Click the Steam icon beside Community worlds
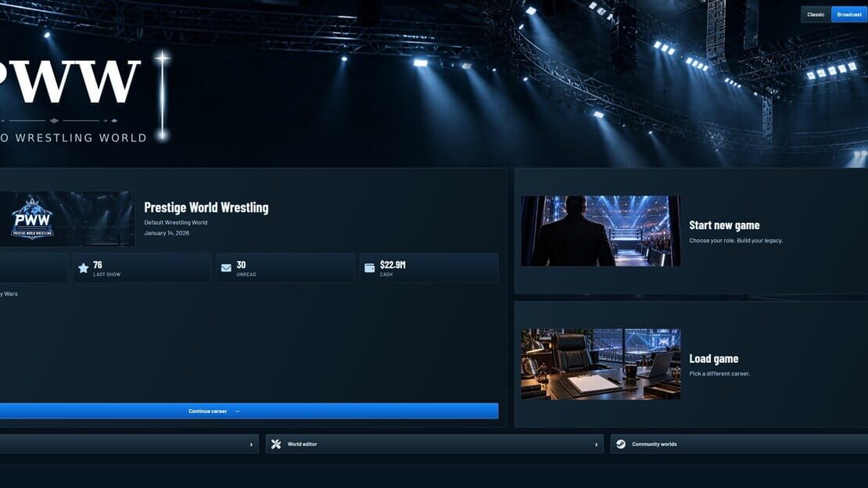Viewport: 868px width, 488px height. click(x=621, y=444)
